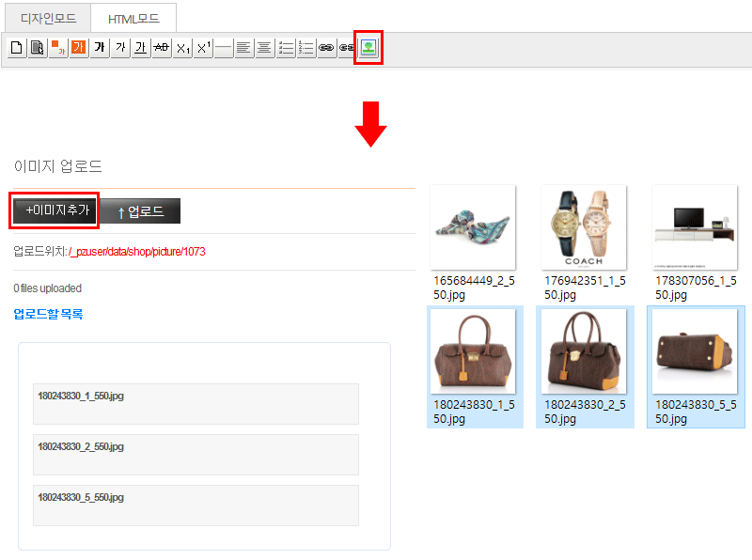752x560 pixels.
Task: Insert a horizontal line
Action: tap(224, 48)
